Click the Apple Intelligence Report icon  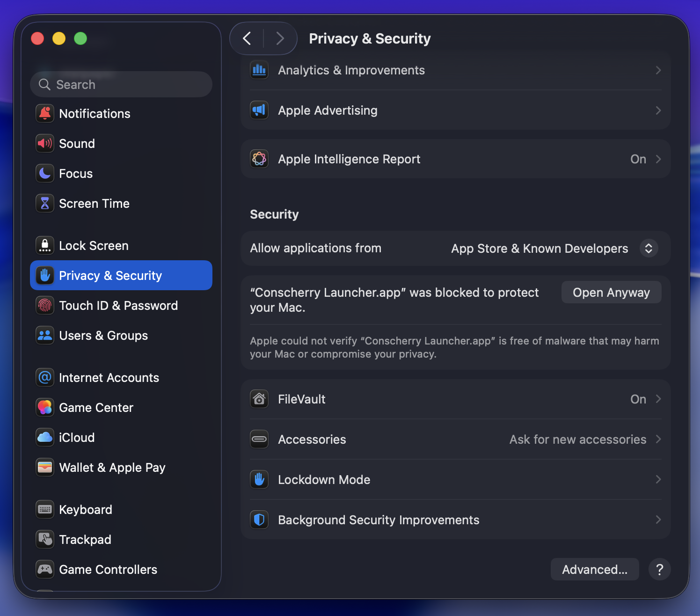tap(259, 159)
